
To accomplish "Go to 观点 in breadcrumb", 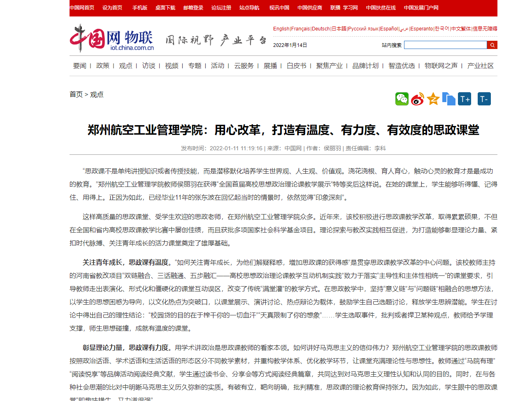I will click(x=97, y=95).
